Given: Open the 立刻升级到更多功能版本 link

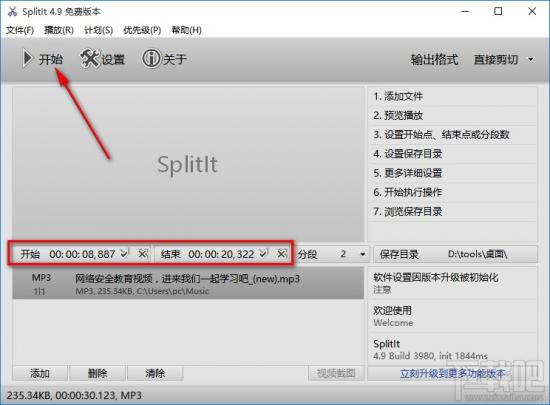Looking at the screenshot, I should (452, 373).
